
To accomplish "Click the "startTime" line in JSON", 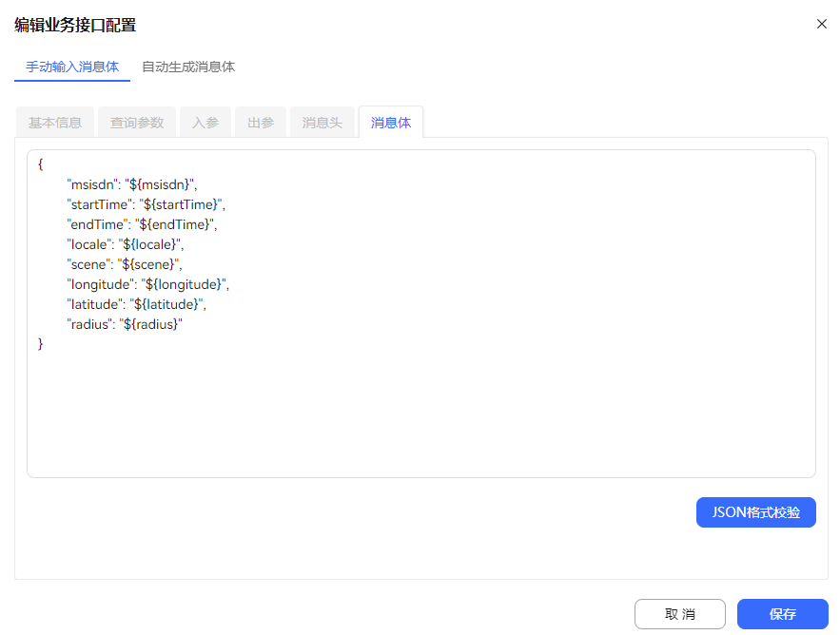I will (146, 204).
